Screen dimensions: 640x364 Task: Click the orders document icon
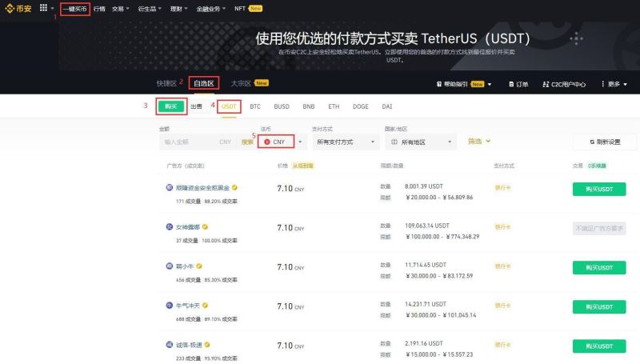(x=511, y=84)
